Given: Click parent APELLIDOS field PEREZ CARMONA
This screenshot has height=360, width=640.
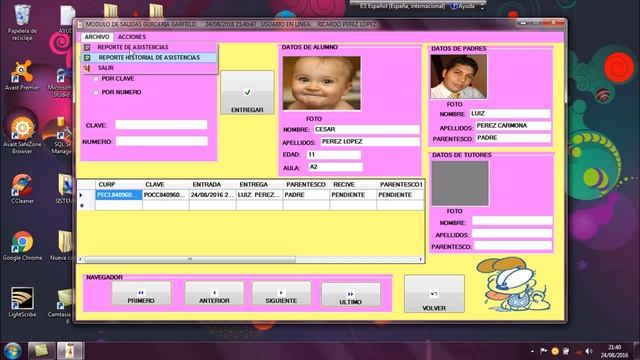Looking at the screenshot, I should pos(513,126).
